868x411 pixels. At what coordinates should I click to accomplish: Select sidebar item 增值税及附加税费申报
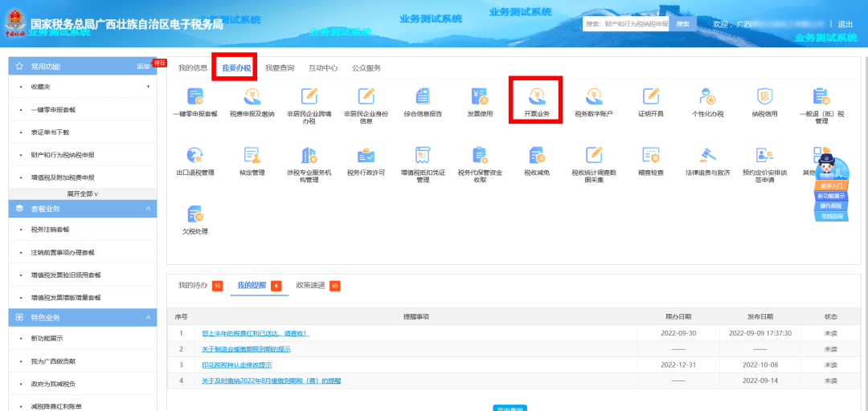[x=83, y=177]
